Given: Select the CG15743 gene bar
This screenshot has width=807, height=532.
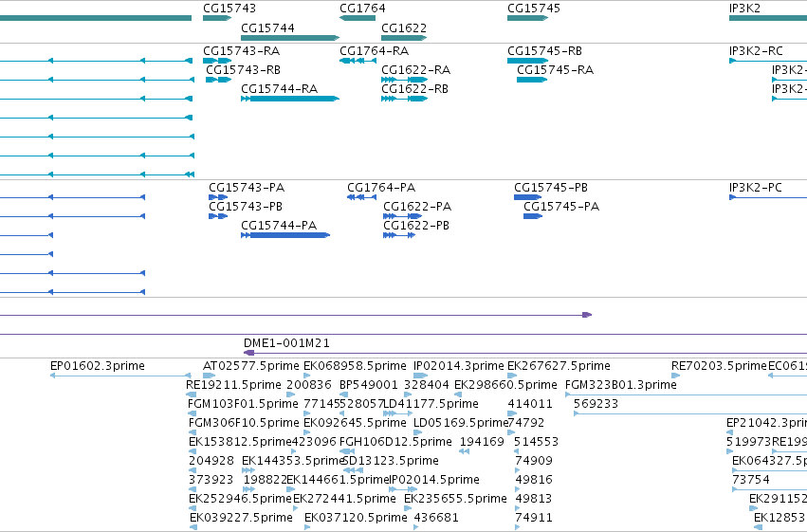Looking at the screenshot, I should 216,18.
